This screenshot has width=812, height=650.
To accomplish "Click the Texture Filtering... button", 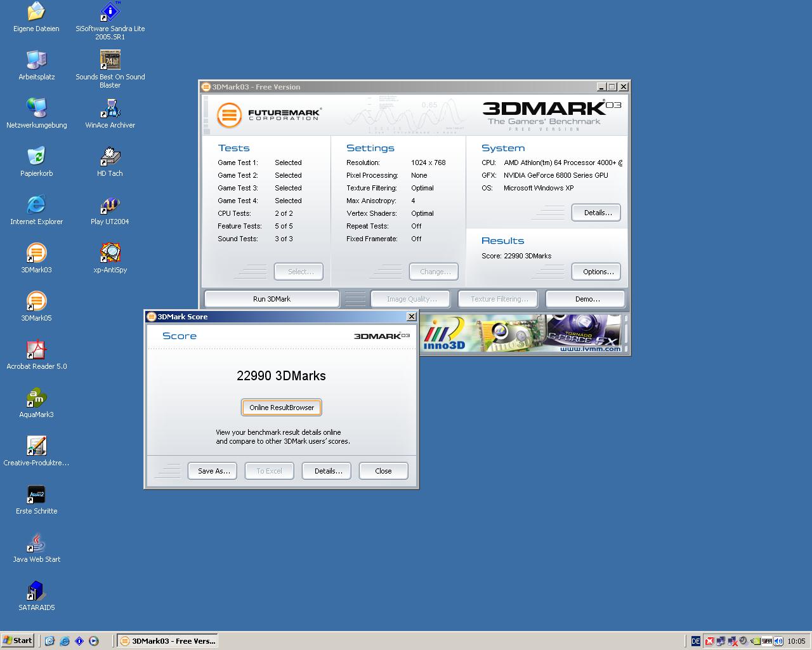I will (x=498, y=299).
